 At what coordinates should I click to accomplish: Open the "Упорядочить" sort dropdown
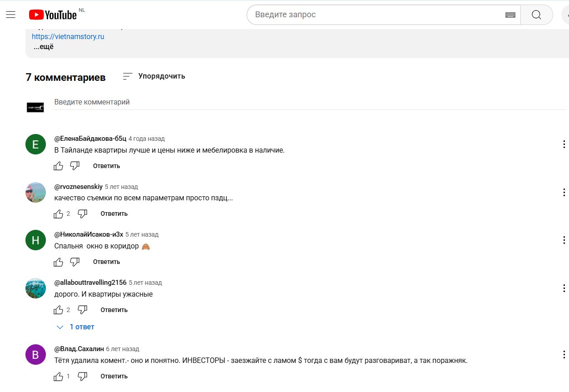tap(154, 76)
